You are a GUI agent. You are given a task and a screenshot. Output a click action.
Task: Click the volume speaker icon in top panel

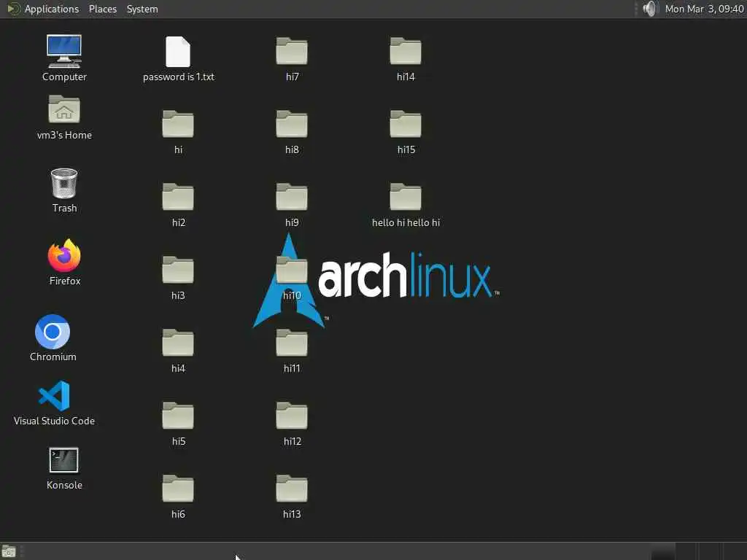(650, 9)
